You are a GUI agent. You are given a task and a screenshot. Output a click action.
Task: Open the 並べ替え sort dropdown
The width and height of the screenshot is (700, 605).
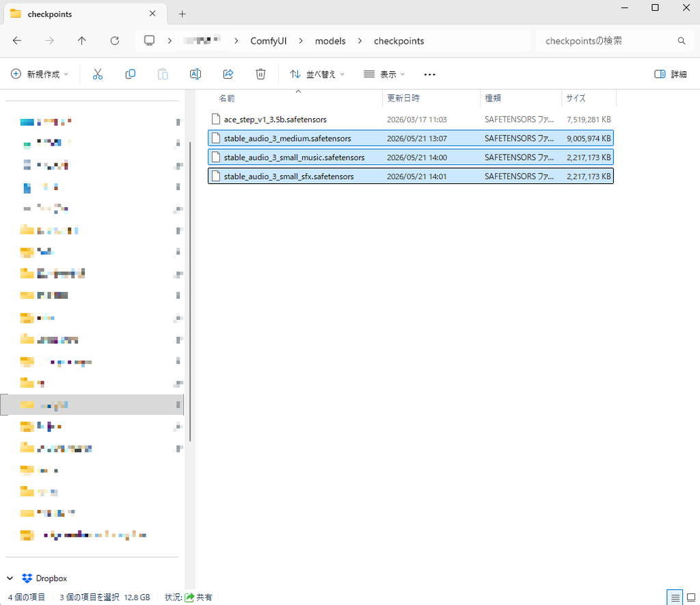coord(317,74)
